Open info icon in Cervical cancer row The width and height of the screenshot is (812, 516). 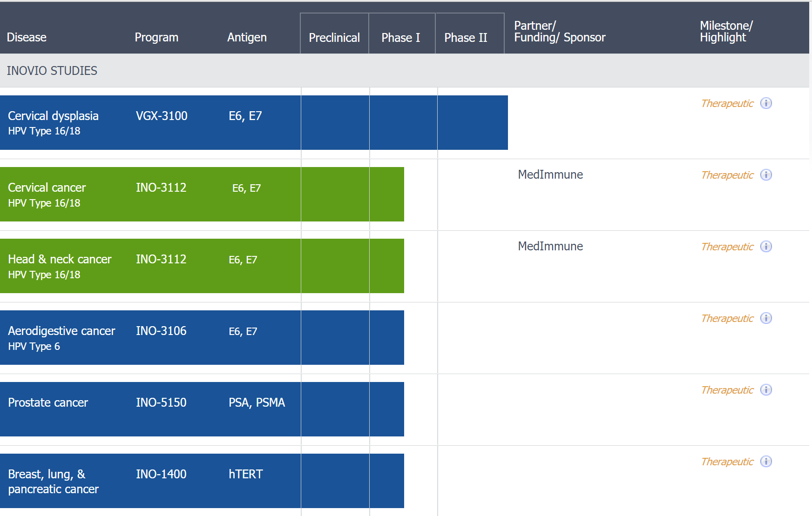pyautogui.click(x=766, y=175)
